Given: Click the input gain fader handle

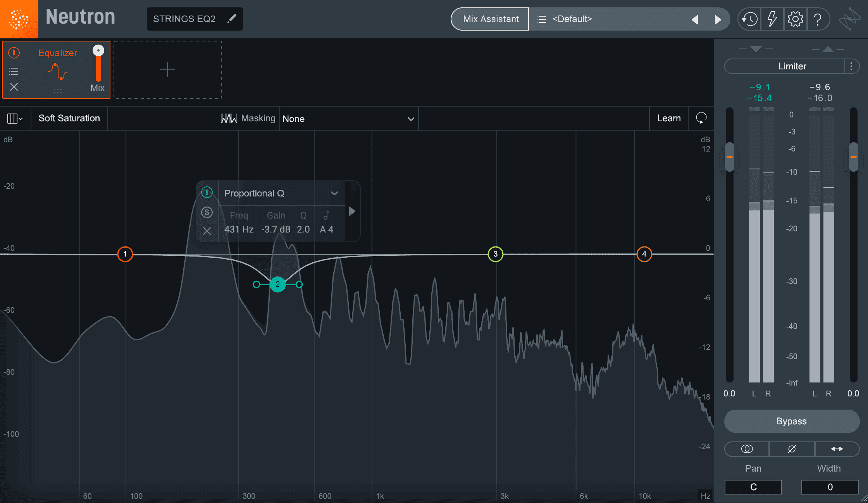Looking at the screenshot, I should coord(730,157).
